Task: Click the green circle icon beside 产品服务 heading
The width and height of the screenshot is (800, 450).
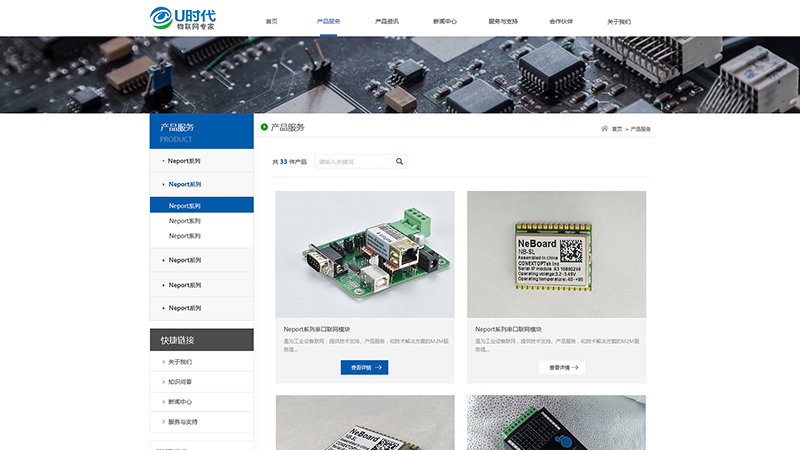Action: pyautogui.click(x=264, y=127)
